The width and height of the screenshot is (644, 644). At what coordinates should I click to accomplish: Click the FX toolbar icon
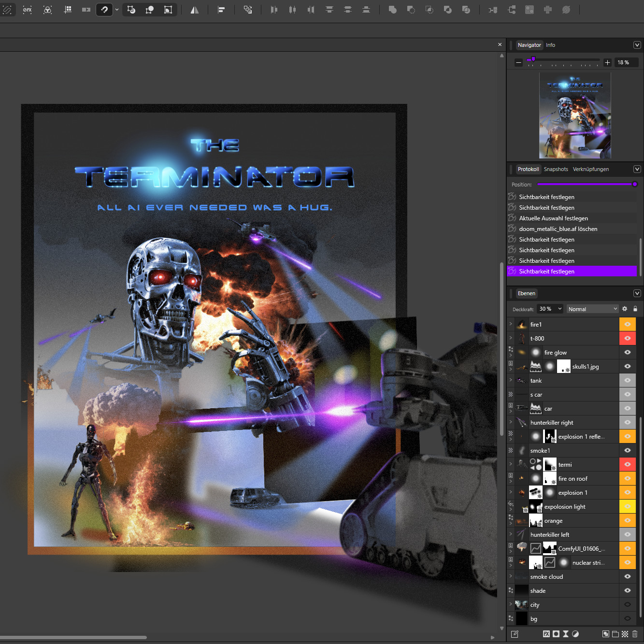coord(27,10)
